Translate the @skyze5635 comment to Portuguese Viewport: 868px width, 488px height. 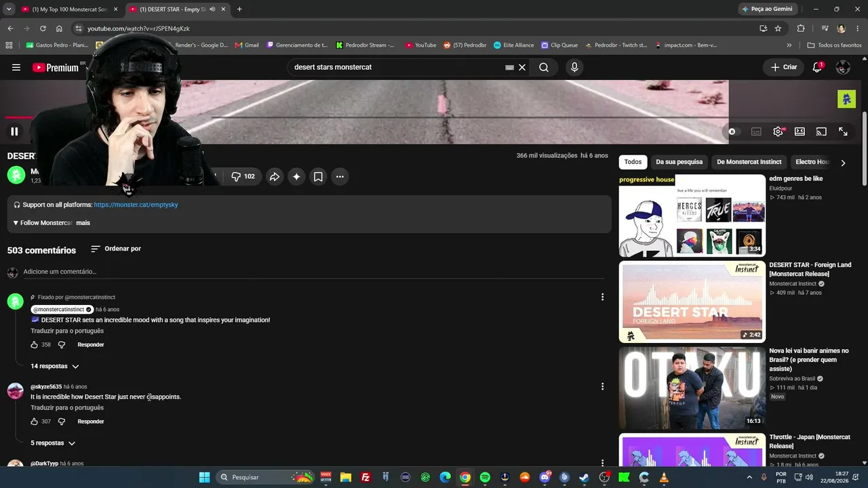coord(67,408)
